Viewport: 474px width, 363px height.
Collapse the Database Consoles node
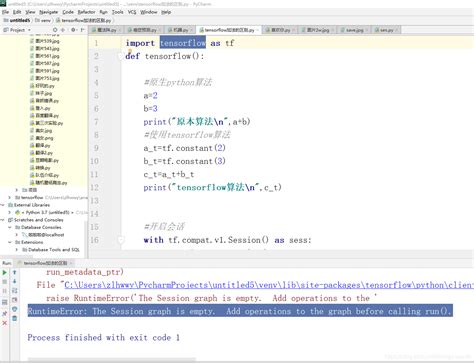(10, 227)
